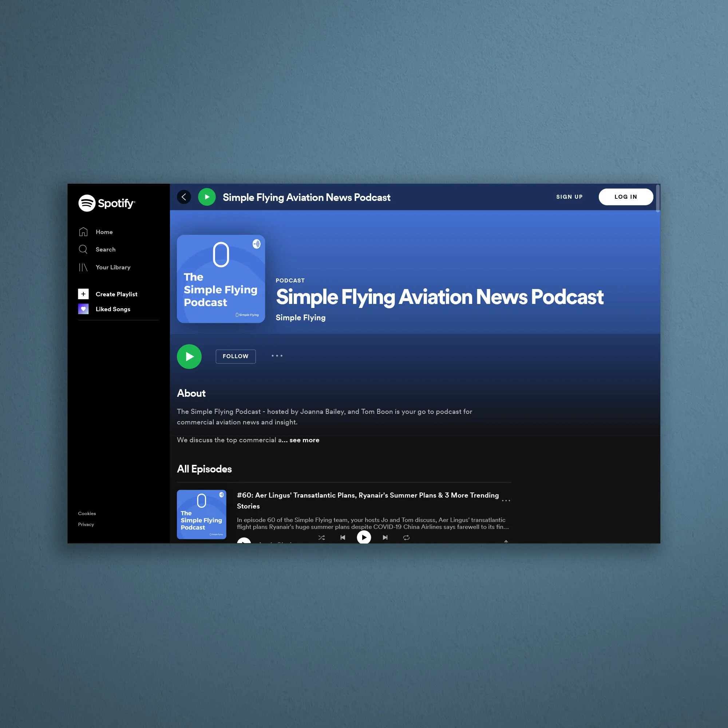Go back using the header arrow

click(184, 197)
